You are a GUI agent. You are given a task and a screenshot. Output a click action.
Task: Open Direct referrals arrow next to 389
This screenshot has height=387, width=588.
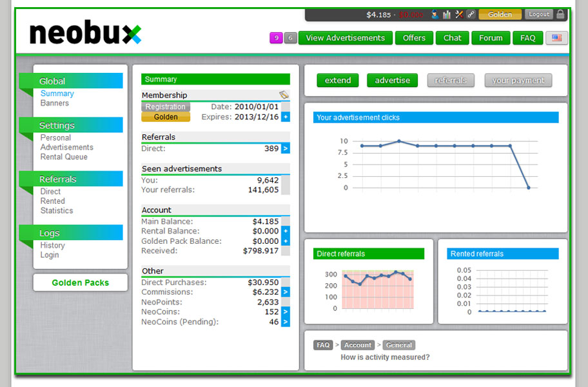coord(286,148)
